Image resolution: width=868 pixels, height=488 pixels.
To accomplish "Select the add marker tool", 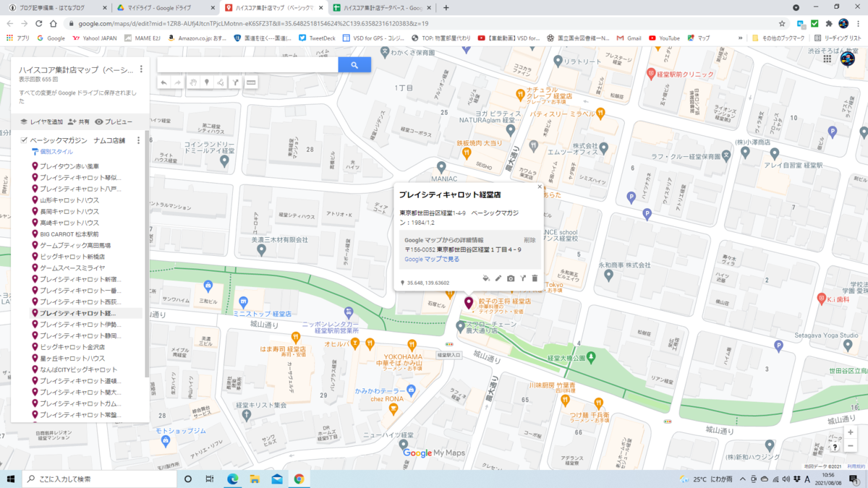I will (207, 83).
